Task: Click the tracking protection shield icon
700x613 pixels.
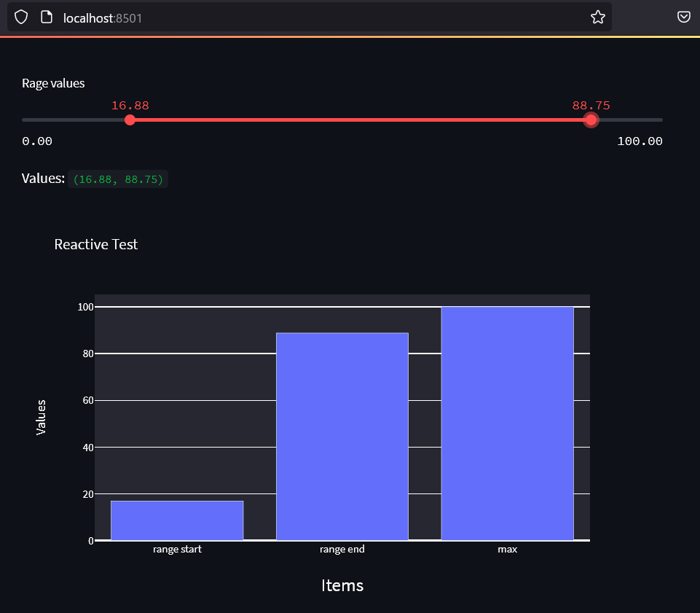Action: point(21,17)
